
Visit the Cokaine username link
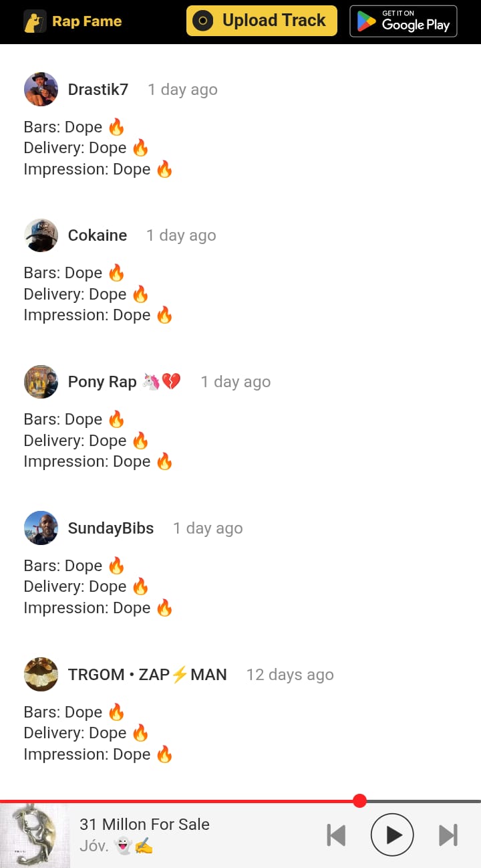(98, 235)
